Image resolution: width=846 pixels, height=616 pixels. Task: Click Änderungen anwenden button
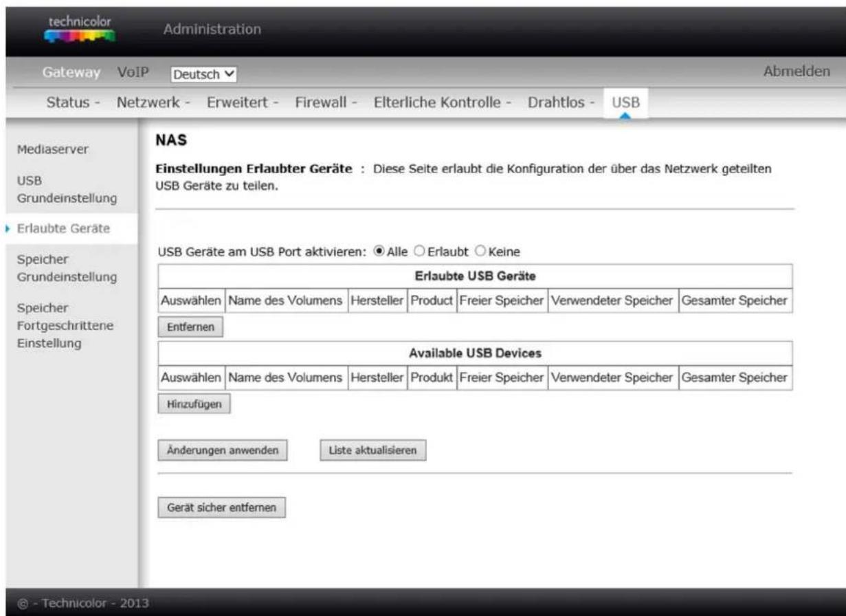click(223, 450)
